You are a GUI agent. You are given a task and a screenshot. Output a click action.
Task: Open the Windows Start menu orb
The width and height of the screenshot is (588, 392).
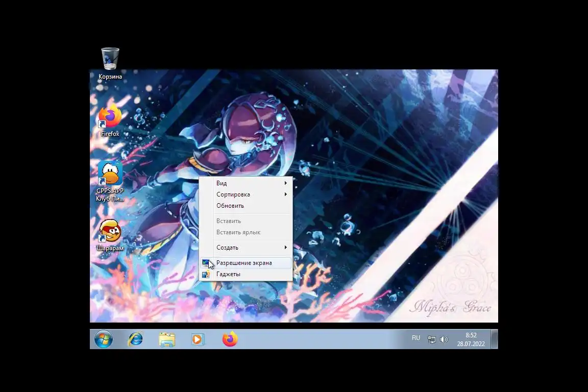[104, 339]
